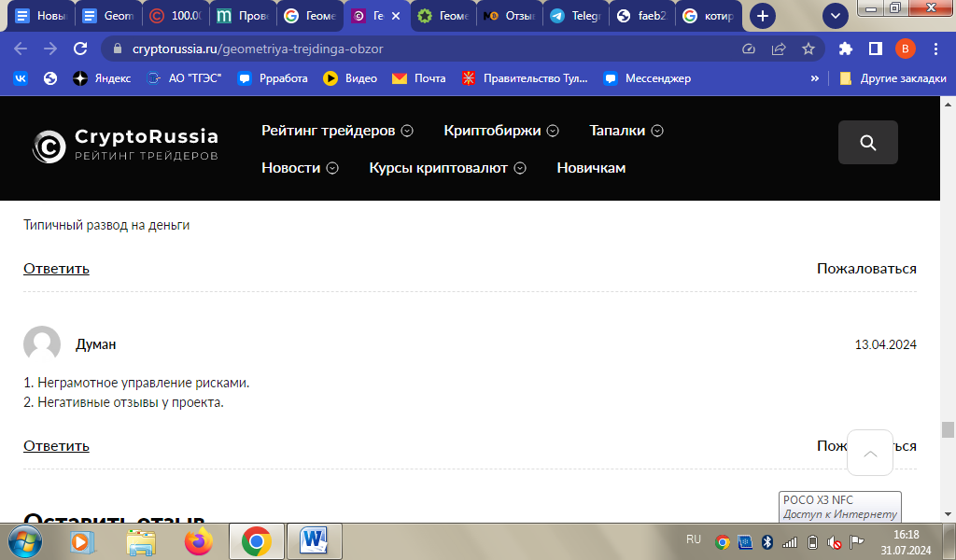Click the muted volume tray icon

click(835, 541)
